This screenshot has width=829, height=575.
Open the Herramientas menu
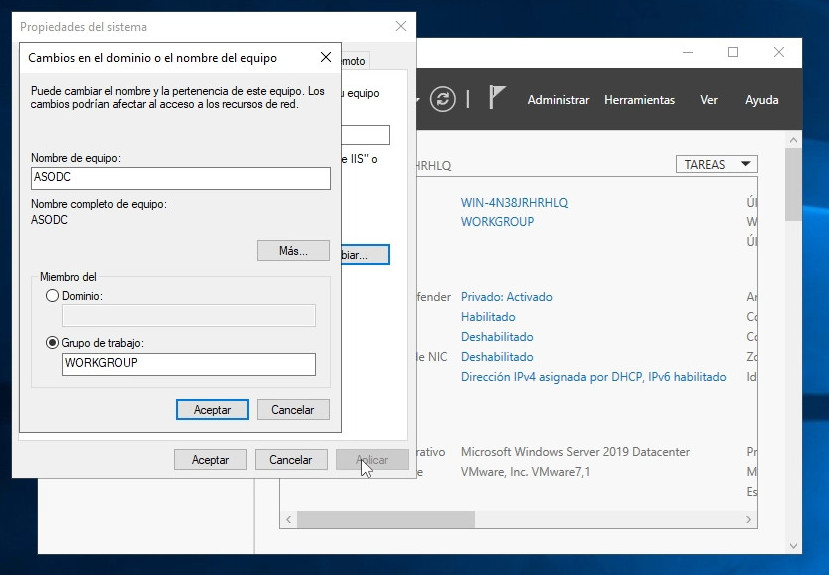pyautogui.click(x=639, y=100)
